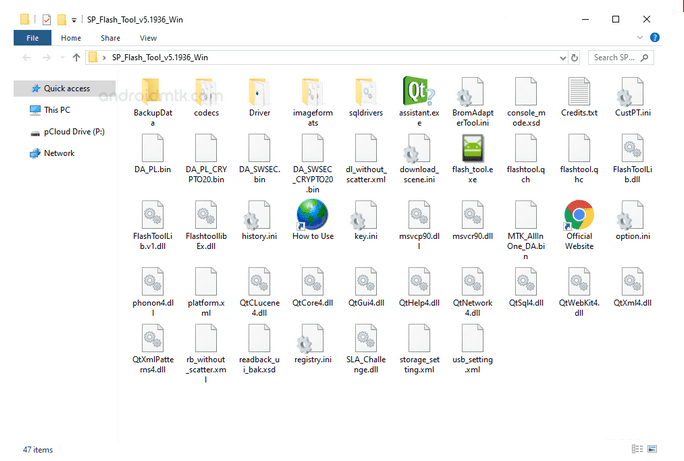Switch to details view layout

[x=637, y=449]
